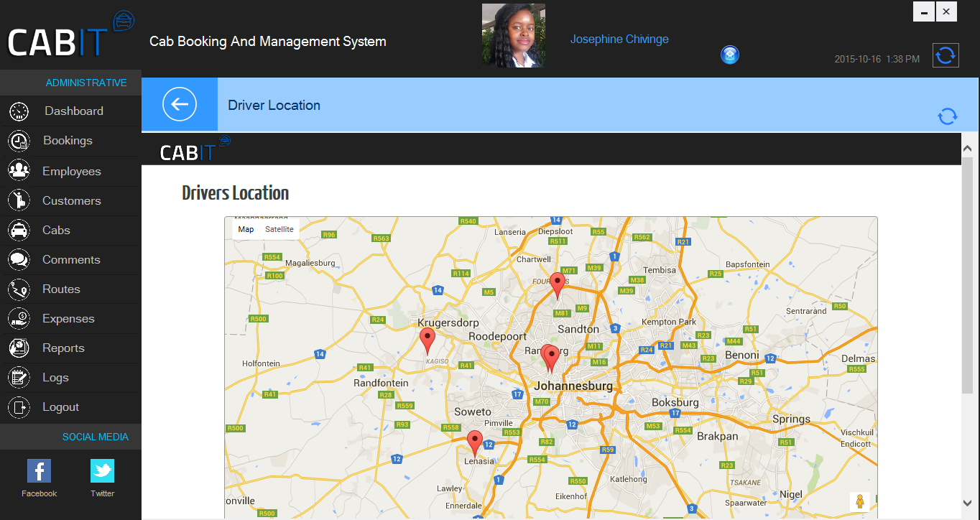This screenshot has height=520, width=980.
Task: Refresh the Driver Location panel
Action: click(948, 116)
